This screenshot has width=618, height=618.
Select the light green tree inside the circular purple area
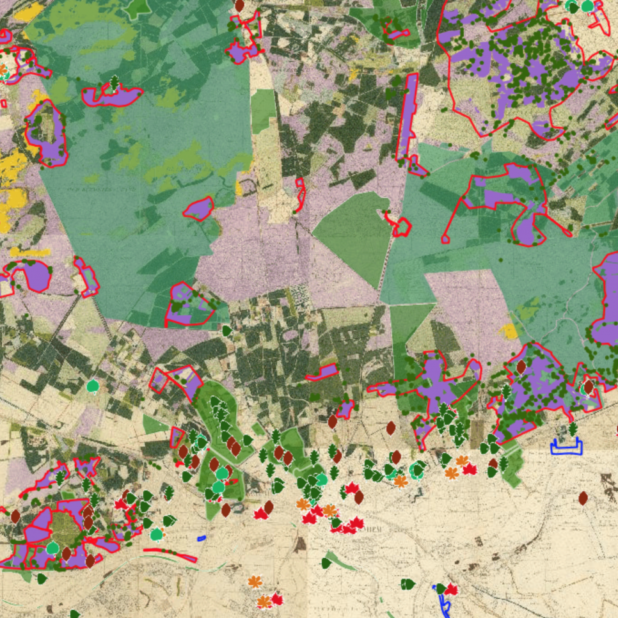tap(53, 548)
